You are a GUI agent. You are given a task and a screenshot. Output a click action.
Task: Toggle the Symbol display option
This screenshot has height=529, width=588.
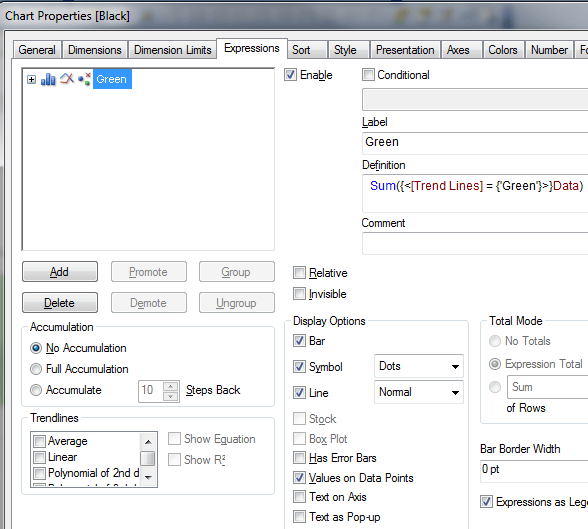tap(299, 366)
